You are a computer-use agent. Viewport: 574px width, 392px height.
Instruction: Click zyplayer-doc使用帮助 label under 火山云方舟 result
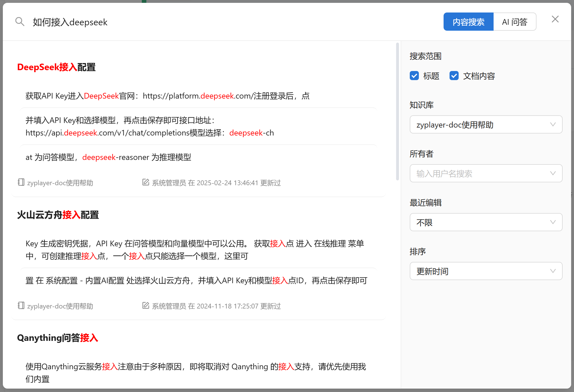point(60,306)
